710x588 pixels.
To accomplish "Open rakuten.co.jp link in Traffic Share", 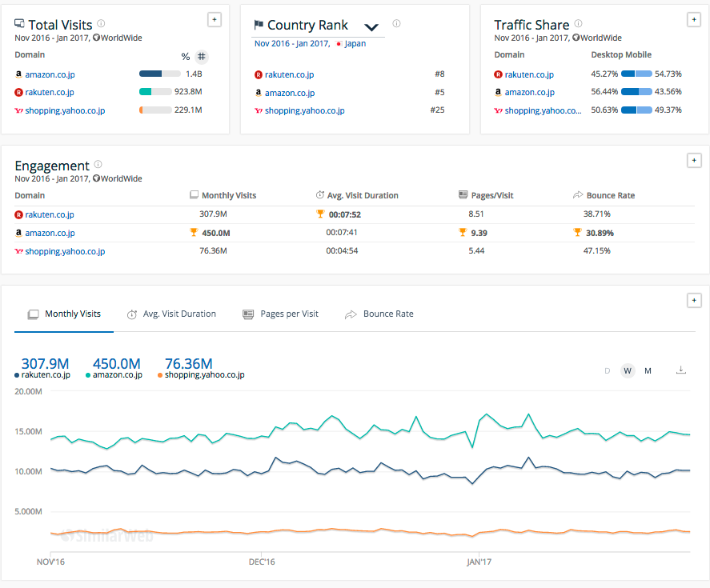I will [529, 74].
